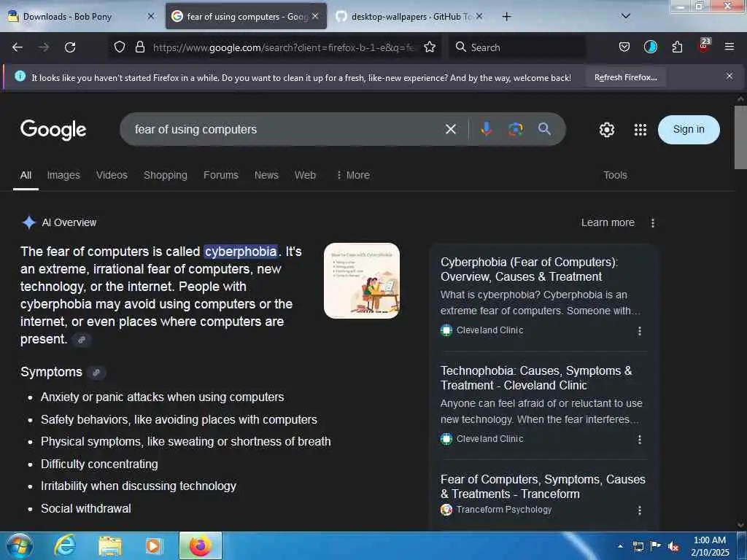
Task: Close the fear of using computers tab
Action: (x=315, y=16)
